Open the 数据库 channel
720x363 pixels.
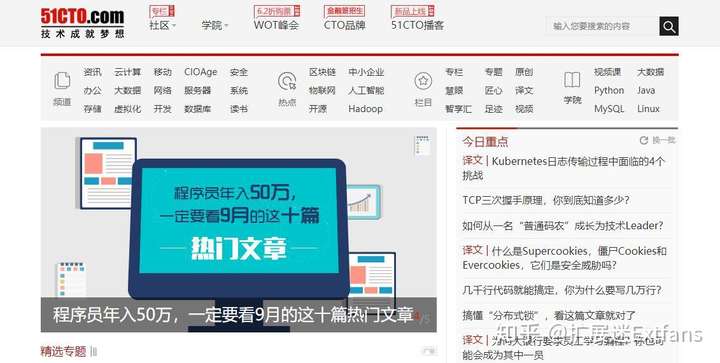pos(197,109)
